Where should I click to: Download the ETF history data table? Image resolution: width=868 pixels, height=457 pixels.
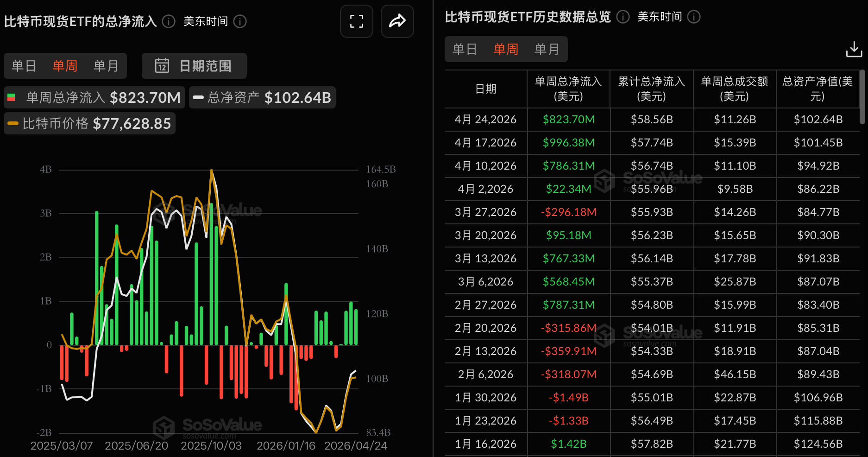click(854, 49)
